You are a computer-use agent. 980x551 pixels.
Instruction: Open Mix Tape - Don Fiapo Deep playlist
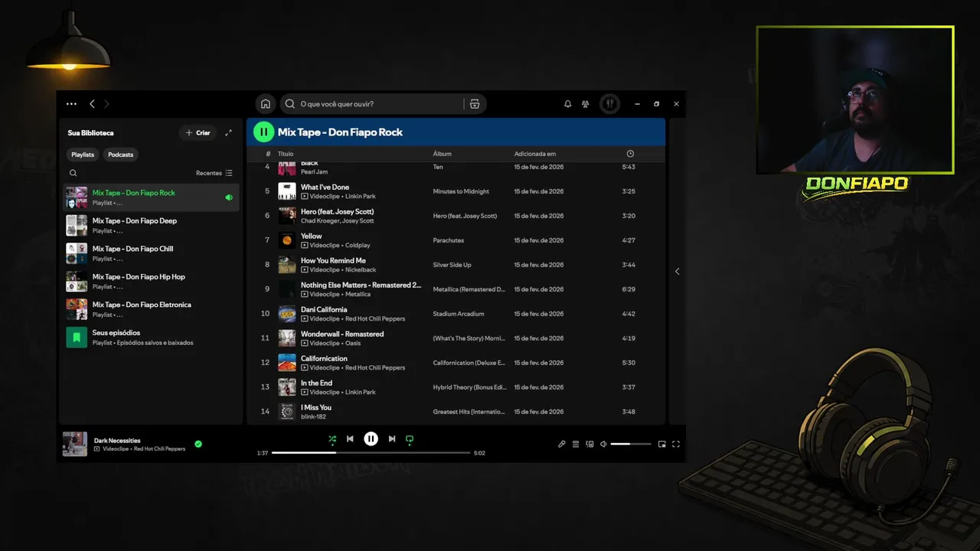point(150,225)
